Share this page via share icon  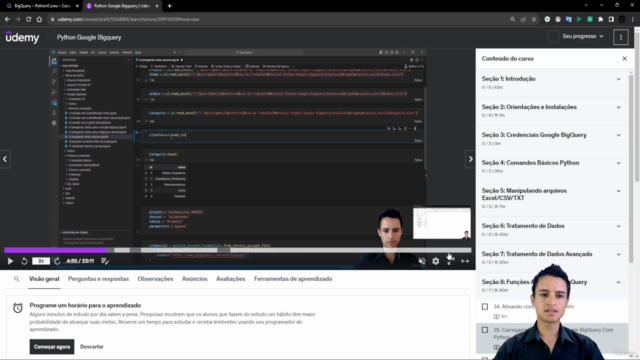click(x=523, y=19)
